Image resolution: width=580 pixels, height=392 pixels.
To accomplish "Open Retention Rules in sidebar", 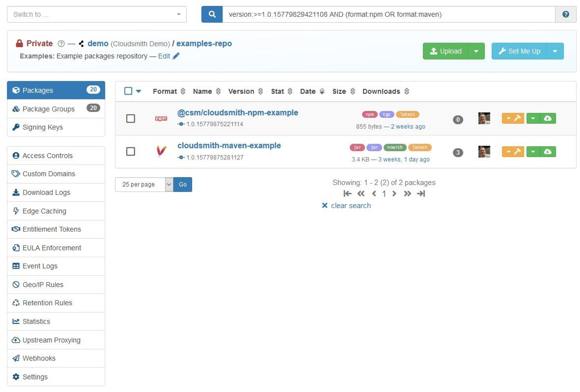I will click(x=47, y=303).
